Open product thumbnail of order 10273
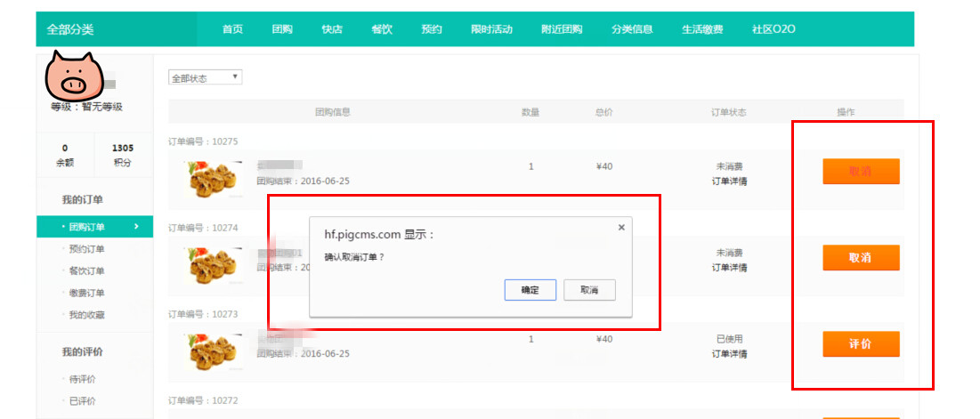Viewport: 980px width, 419px height. click(x=213, y=352)
